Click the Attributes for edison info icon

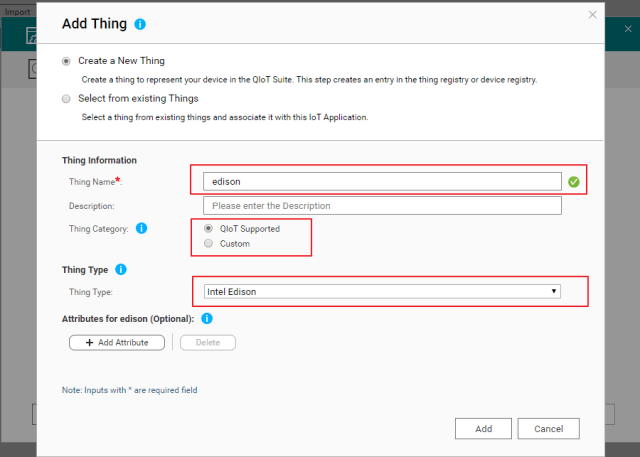pyautogui.click(x=207, y=319)
